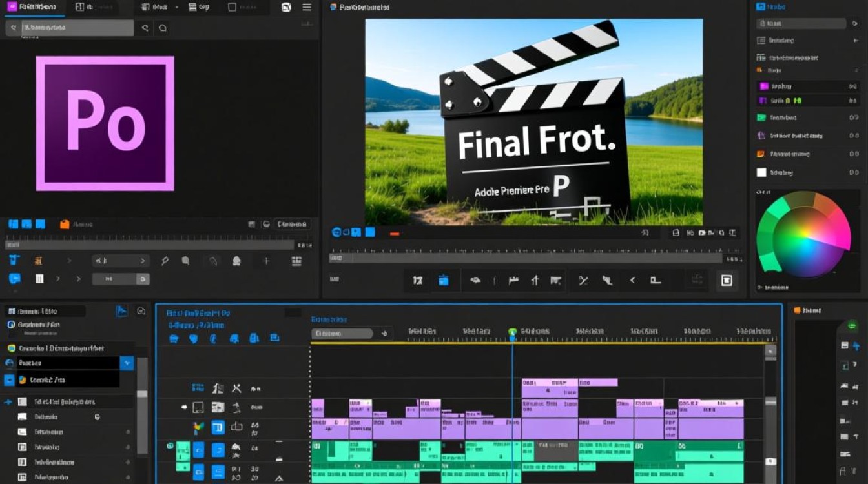Click the program monitor scrub bar under the preview
868x484 pixels.
click(526, 258)
